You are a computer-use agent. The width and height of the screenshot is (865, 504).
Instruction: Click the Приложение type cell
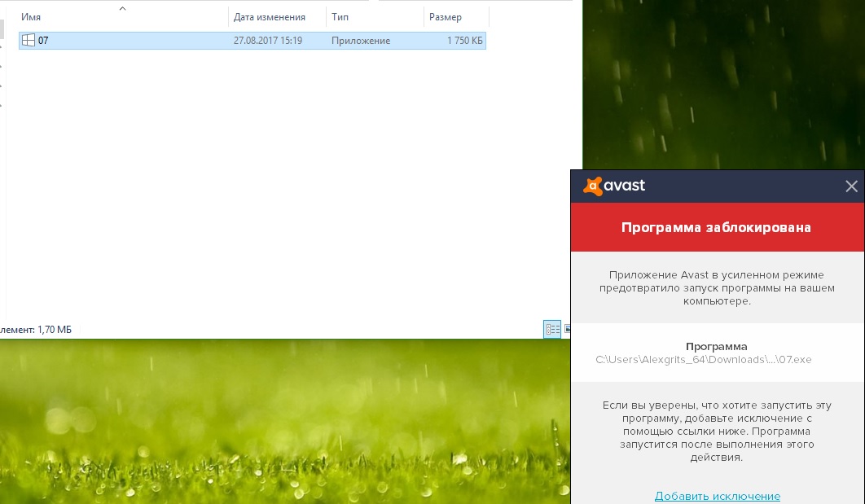tap(361, 40)
